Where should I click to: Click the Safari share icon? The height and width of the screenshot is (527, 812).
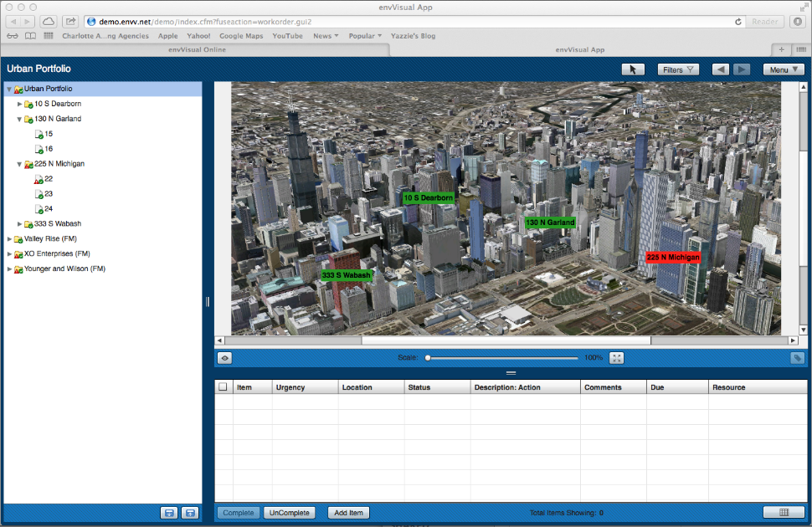coord(70,21)
